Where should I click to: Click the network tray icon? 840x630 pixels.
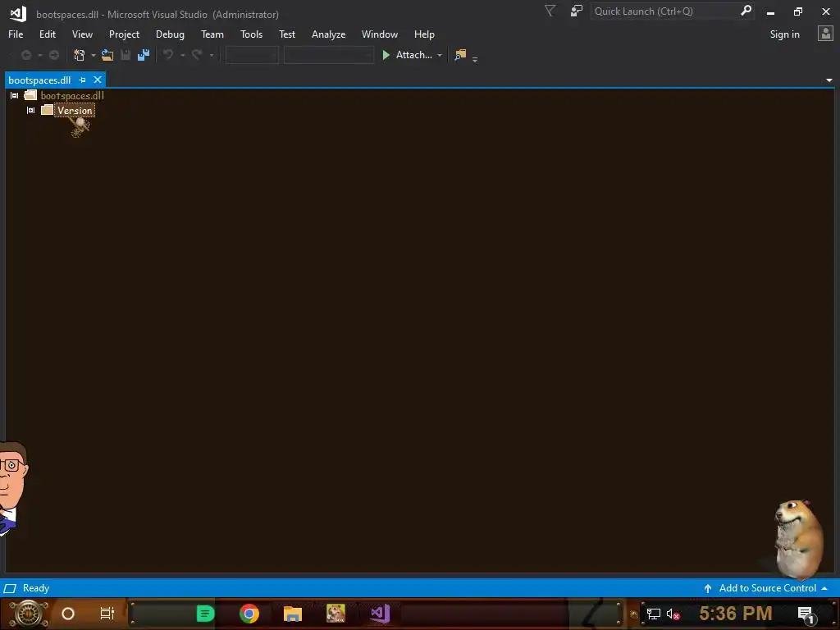(x=653, y=614)
